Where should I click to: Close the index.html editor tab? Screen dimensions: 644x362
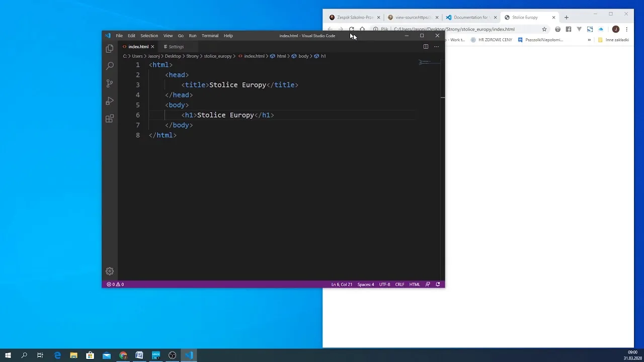[152, 47]
